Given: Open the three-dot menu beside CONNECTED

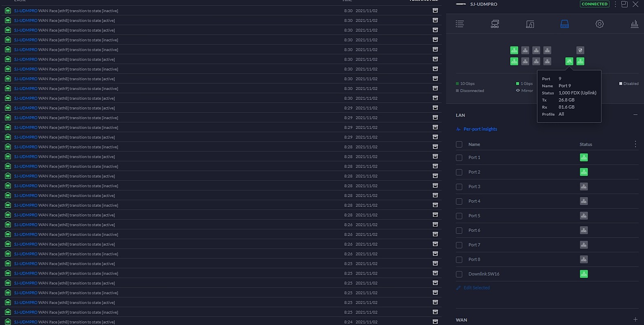Looking at the screenshot, I should tap(615, 4).
